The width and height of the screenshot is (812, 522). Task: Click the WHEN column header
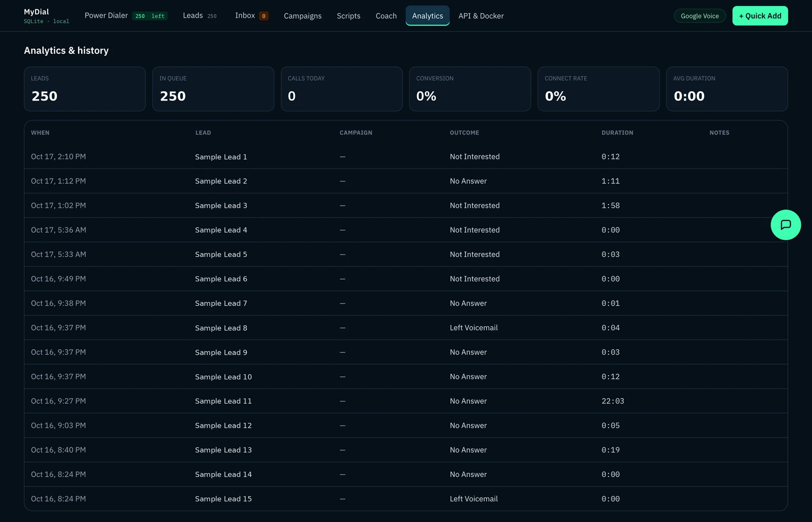40,133
